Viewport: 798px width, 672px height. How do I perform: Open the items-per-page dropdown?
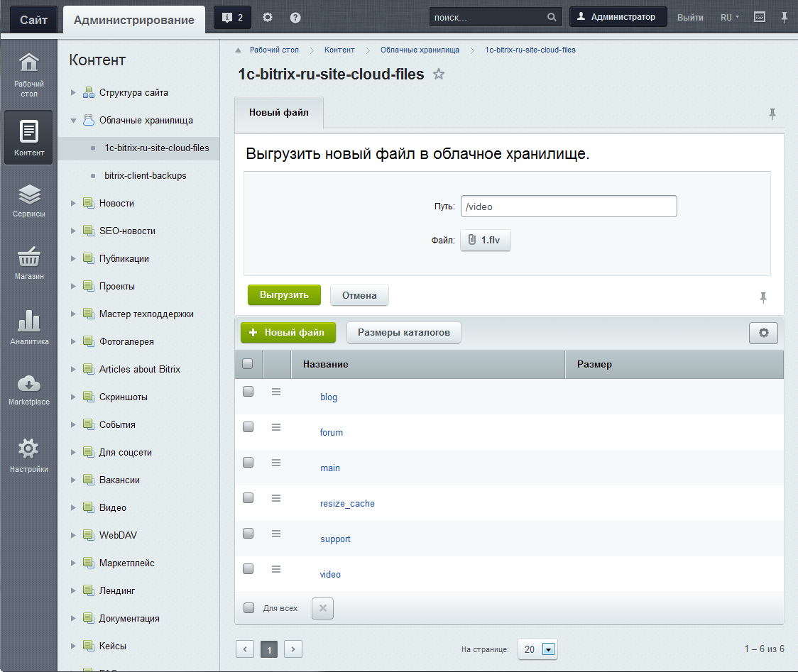point(547,649)
